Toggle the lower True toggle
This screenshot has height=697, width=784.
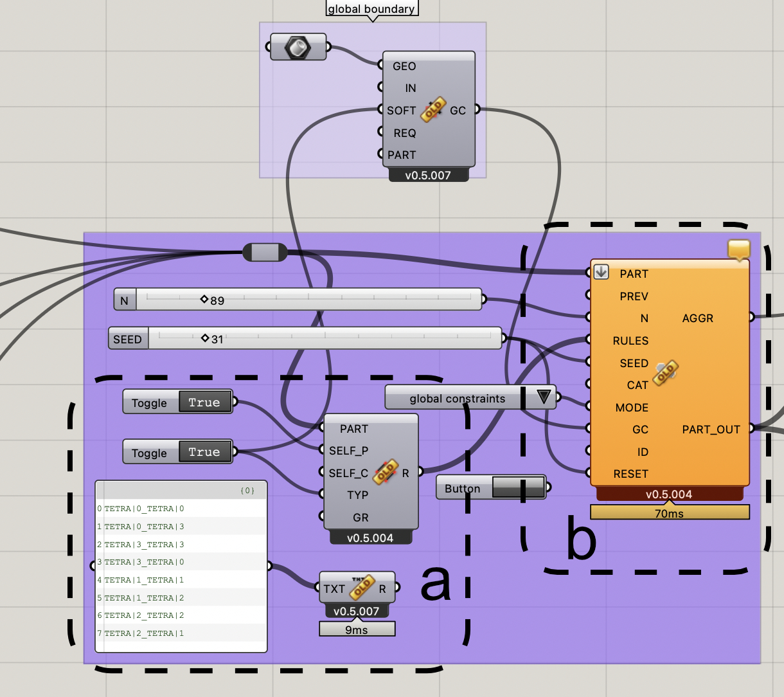coord(204,452)
